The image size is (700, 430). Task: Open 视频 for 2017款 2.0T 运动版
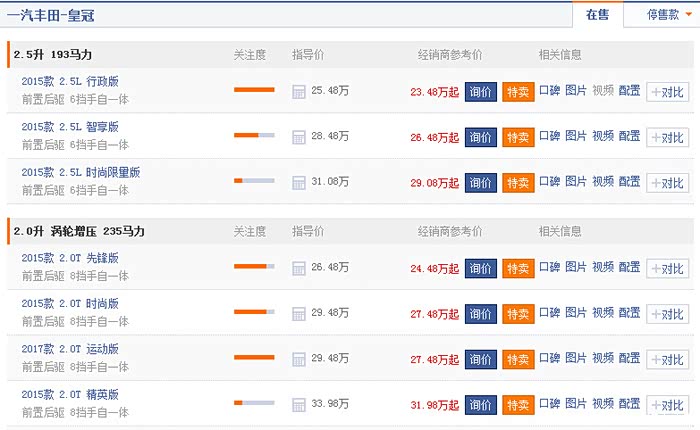click(x=603, y=358)
